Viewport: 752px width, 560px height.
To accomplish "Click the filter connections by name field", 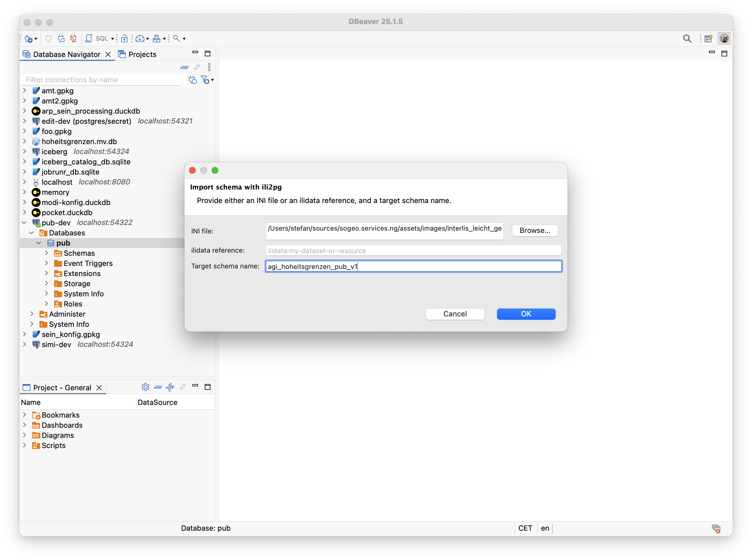I will point(102,80).
